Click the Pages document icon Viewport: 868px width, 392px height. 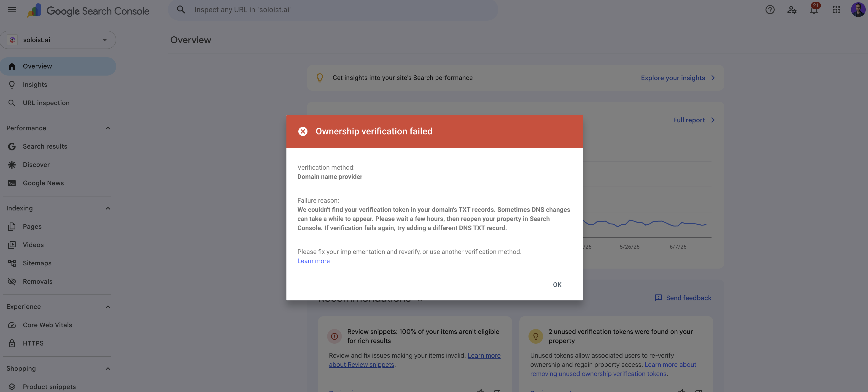tap(12, 226)
